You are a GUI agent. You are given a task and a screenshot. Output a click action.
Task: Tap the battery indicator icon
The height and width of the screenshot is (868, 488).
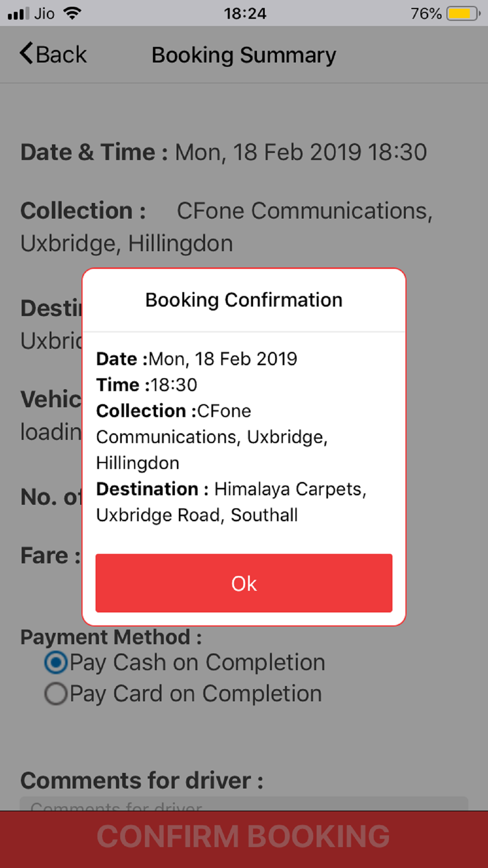[463, 13]
